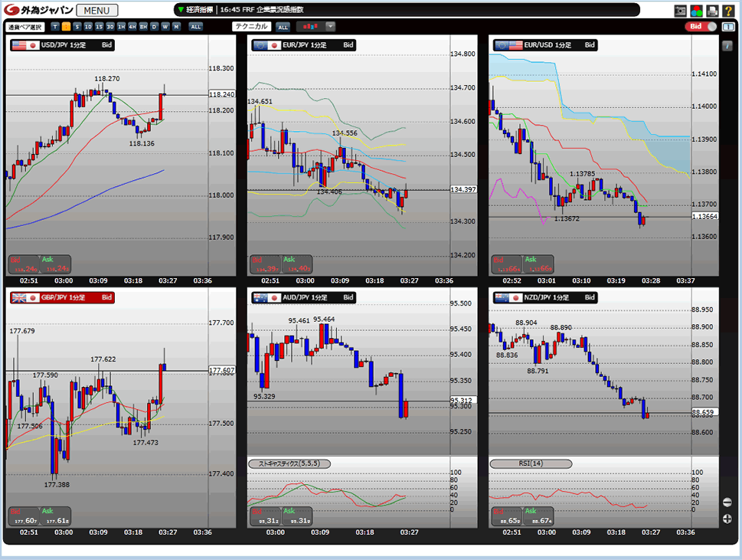This screenshot has height=560, width=742.
Task: Click ALL next to the timeframe buttons
Action: (195, 27)
